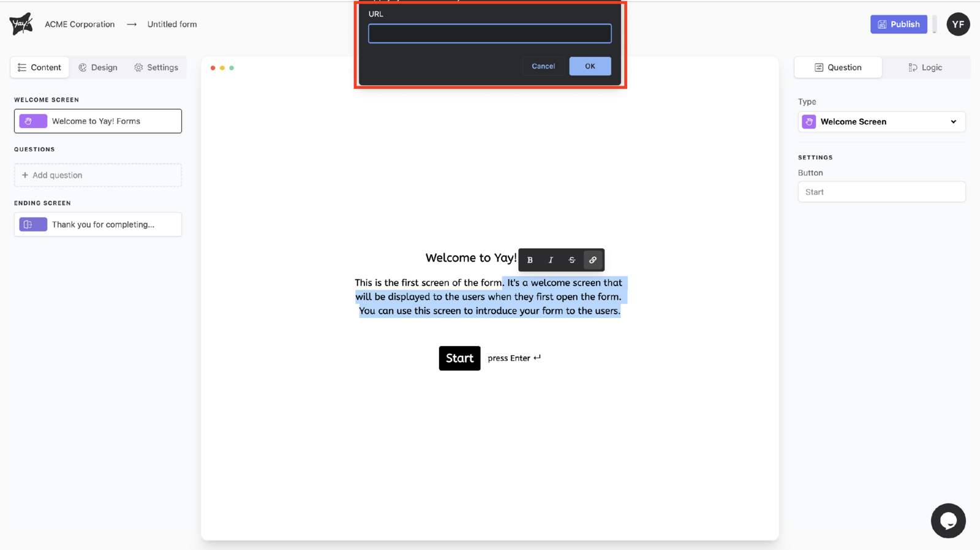Viewport: 980px width, 550px height.
Task: Toggle strikethrough on selected text
Action: pyautogui.click(x=571, y=260)
